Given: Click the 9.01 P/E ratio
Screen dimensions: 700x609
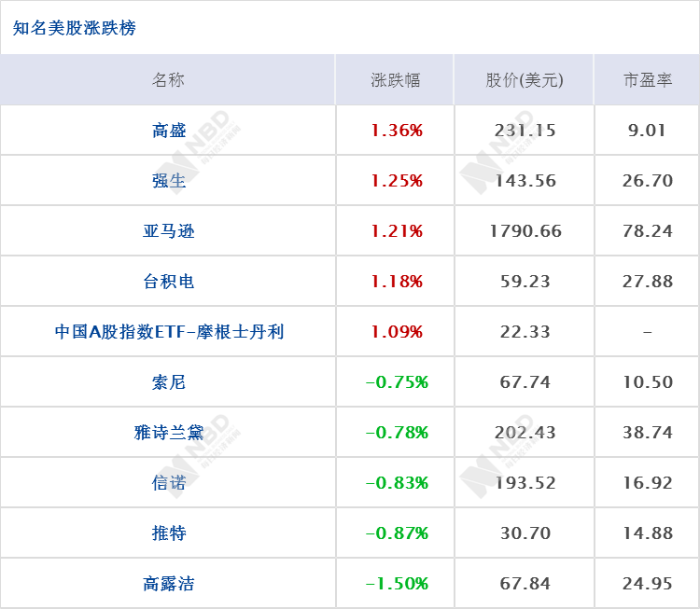Looking at the screenshot, I should click(648, 131).
